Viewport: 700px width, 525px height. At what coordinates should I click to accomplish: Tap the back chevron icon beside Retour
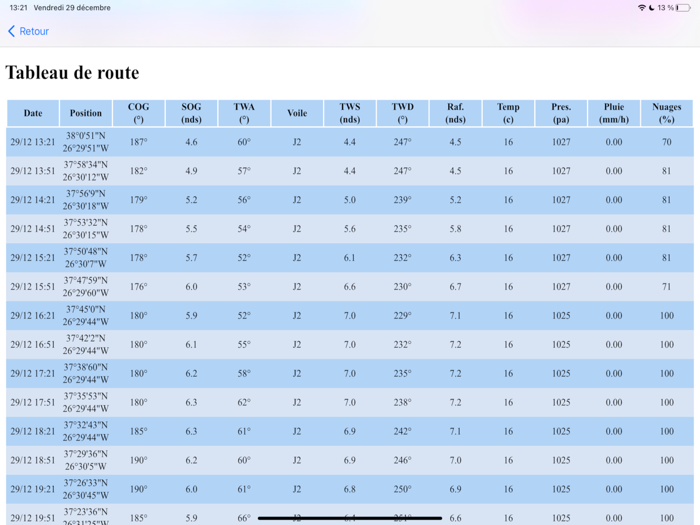point(12,31)
